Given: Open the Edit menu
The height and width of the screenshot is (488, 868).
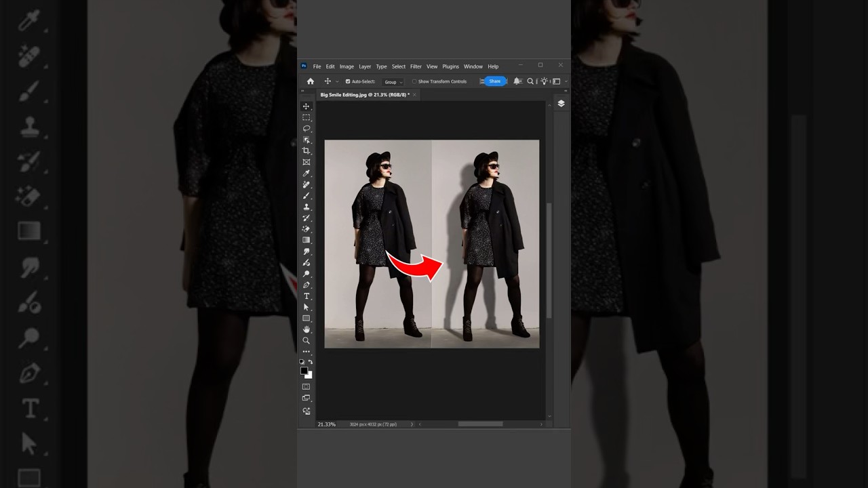Looking at the screenshot, I should (330, 66).
